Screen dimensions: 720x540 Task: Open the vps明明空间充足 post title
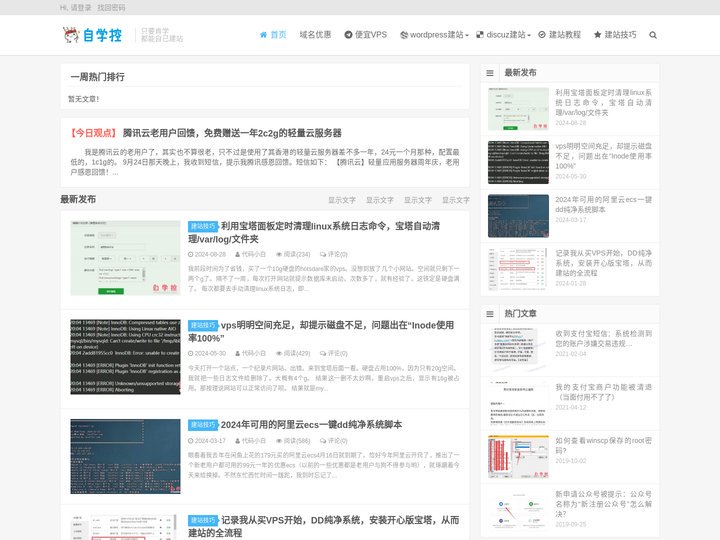pyautogui.click(x=321, y=332)
